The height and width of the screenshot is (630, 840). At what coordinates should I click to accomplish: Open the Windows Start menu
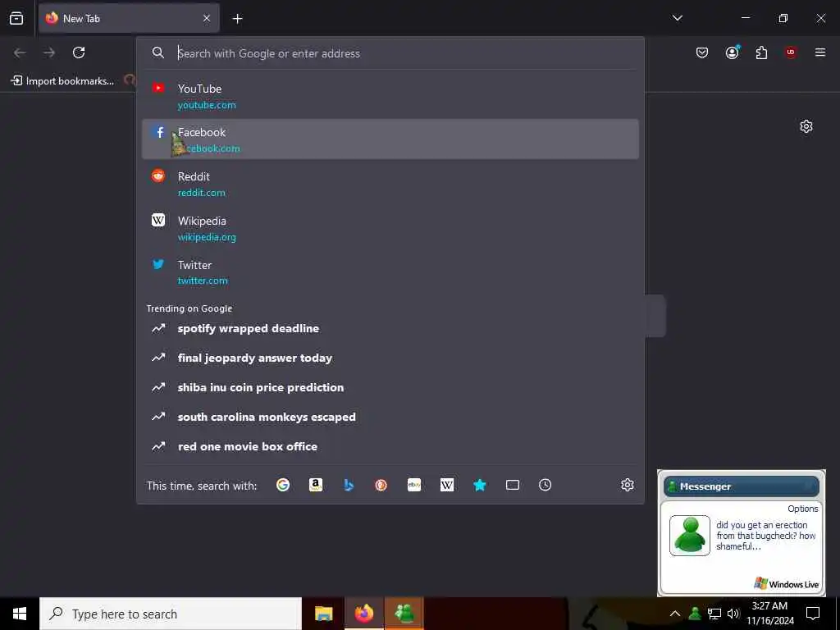pos(20,614)
